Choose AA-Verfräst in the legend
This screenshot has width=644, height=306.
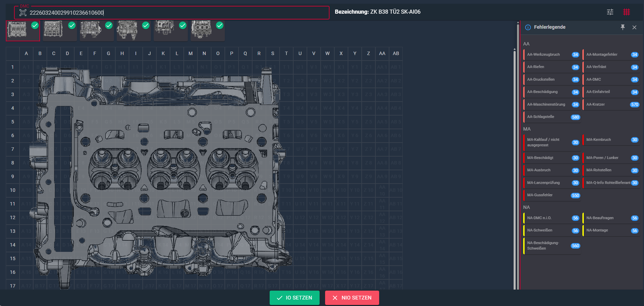[611, 67]
